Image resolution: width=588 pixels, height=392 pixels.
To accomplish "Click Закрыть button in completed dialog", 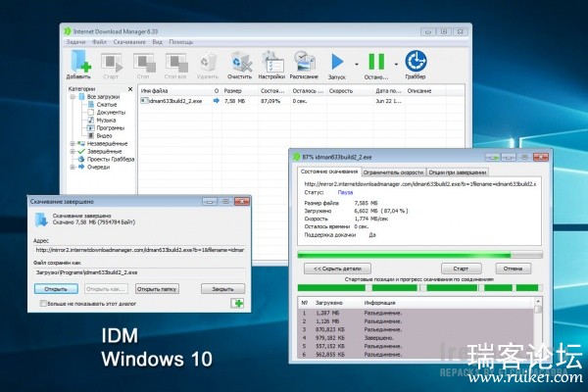I will pyautogui.click(x=222, y=289).
